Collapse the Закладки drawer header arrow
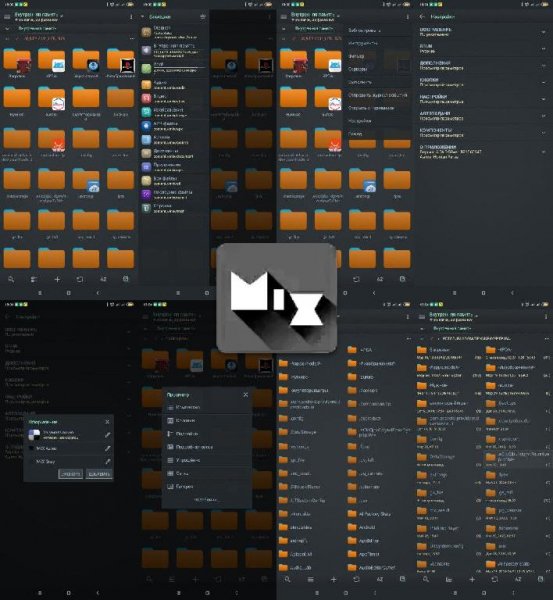Viewport: 553px width, 600px height. (x=143, y=17)
